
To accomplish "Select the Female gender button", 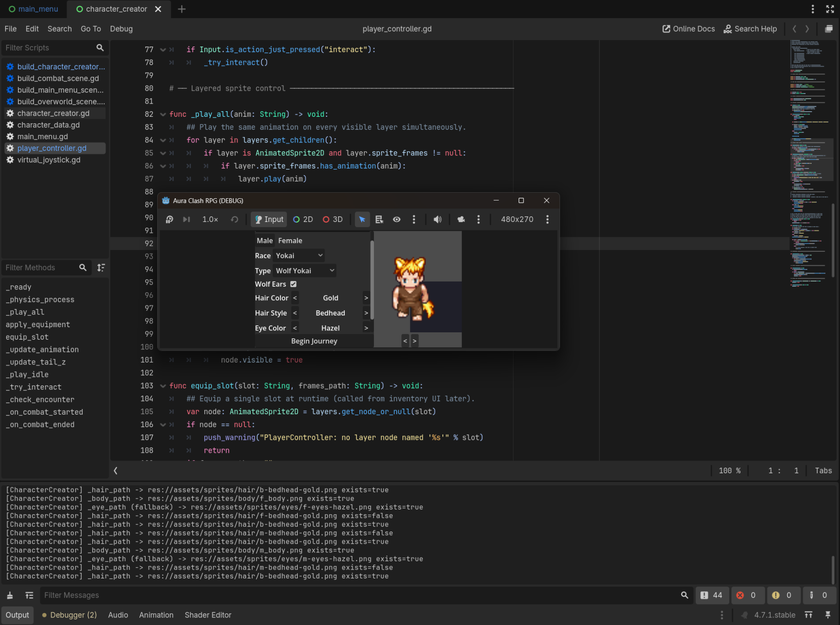I will [x=290, y=241].
